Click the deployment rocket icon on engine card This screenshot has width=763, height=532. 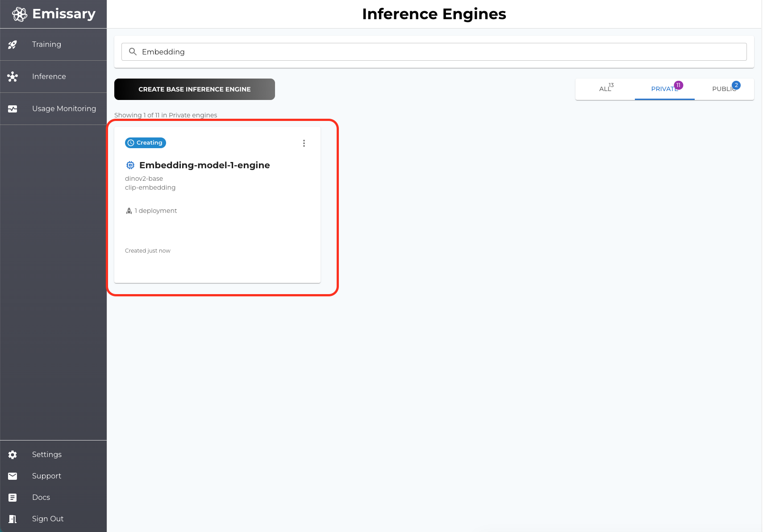129,210
